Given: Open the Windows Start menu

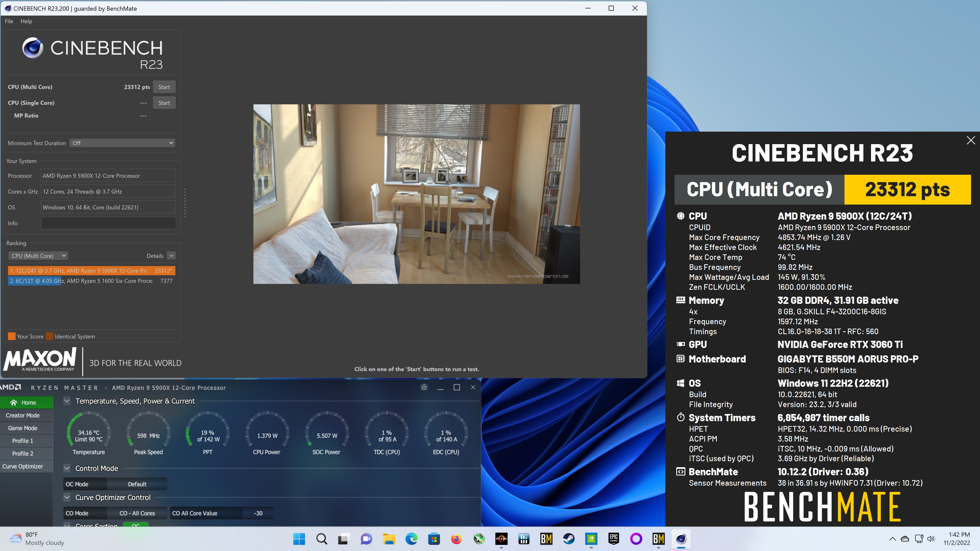Looking at the screenshot, I should pos(299,539).
